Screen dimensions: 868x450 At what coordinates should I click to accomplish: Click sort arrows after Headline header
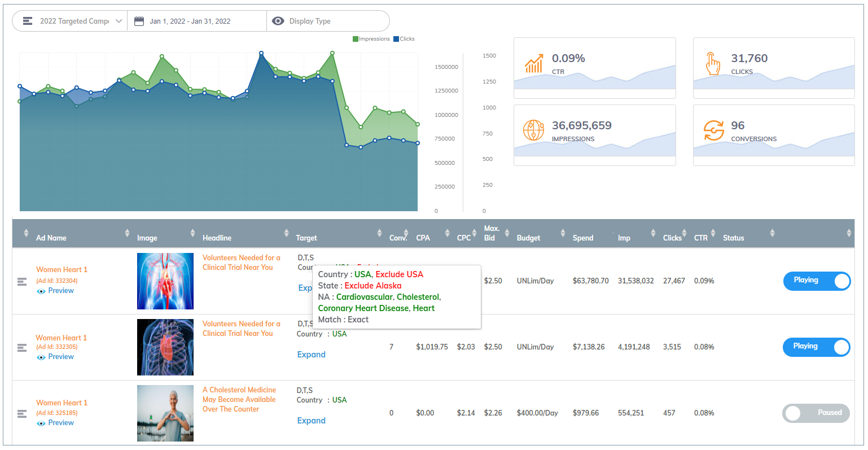click(287, 233)
